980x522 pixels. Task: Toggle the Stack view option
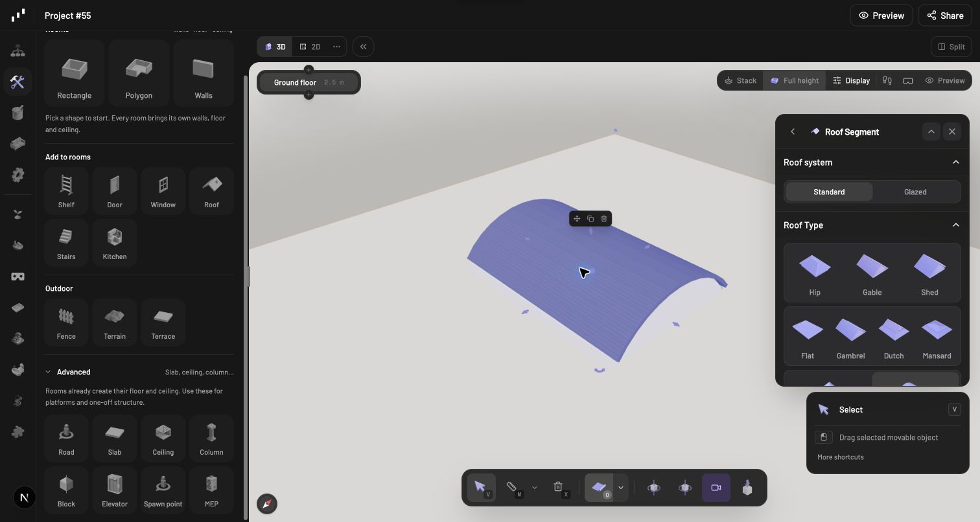coord(740,80)
